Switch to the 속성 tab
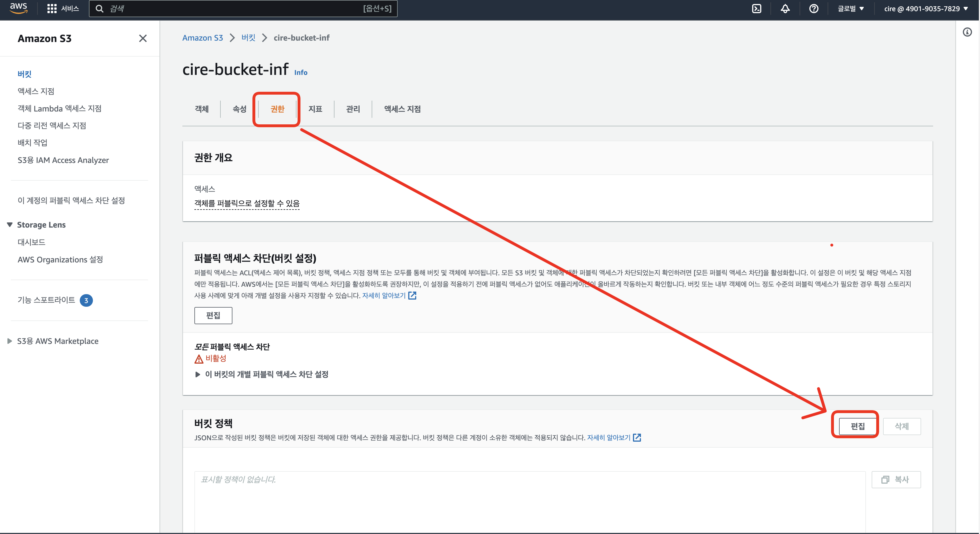 point(240,109)
